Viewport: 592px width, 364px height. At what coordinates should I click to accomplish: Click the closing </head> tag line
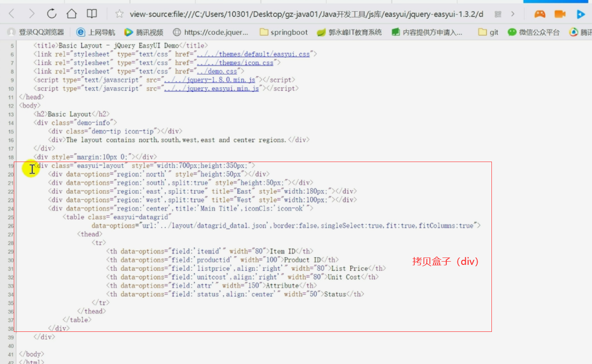click(x=31, y=97)
